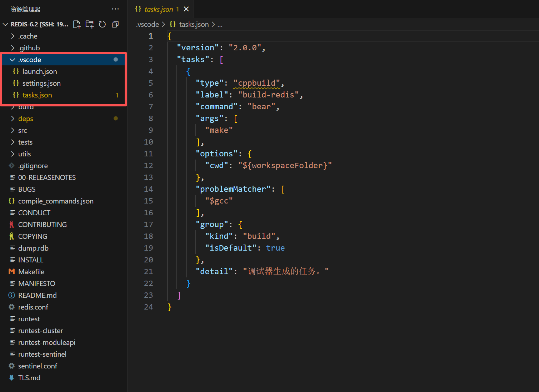Screen dimensions: 539x392
Task: Open the .gitignore file
Action: coord(64,166)
